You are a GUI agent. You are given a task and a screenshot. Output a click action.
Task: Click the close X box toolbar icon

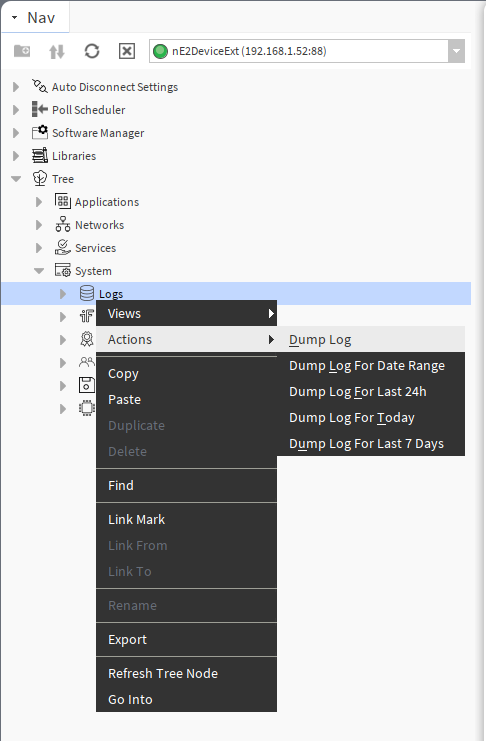coord(127,51)
